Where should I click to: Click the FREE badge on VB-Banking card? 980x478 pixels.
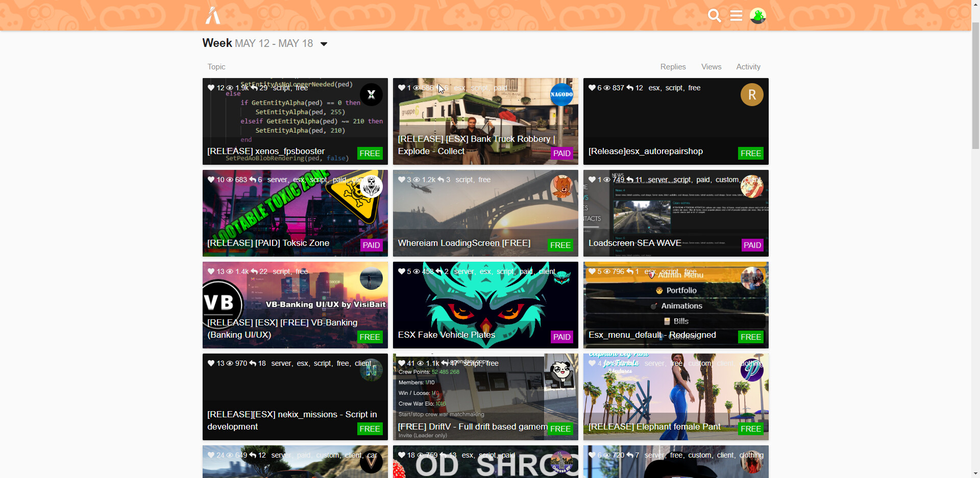[x=370, y=337]
